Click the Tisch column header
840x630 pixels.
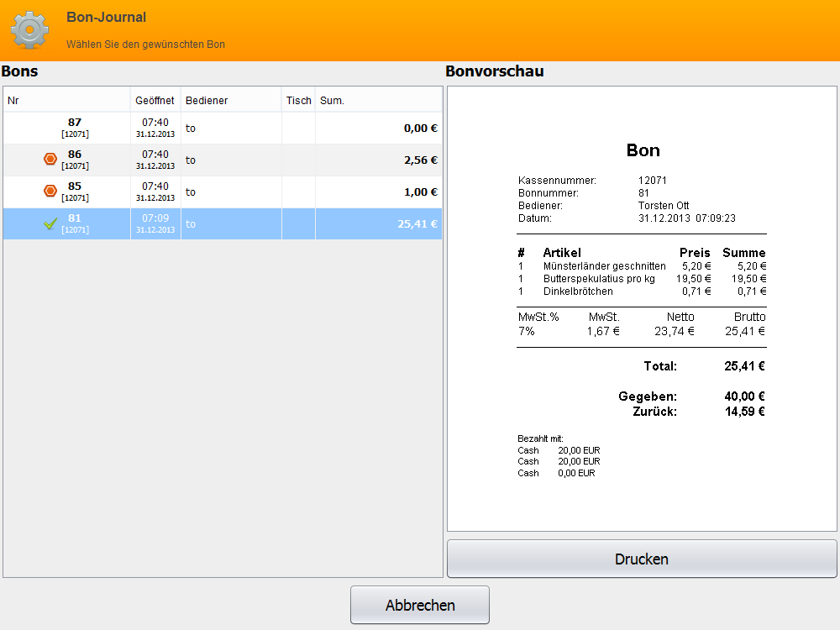click(x=298, y=100)
